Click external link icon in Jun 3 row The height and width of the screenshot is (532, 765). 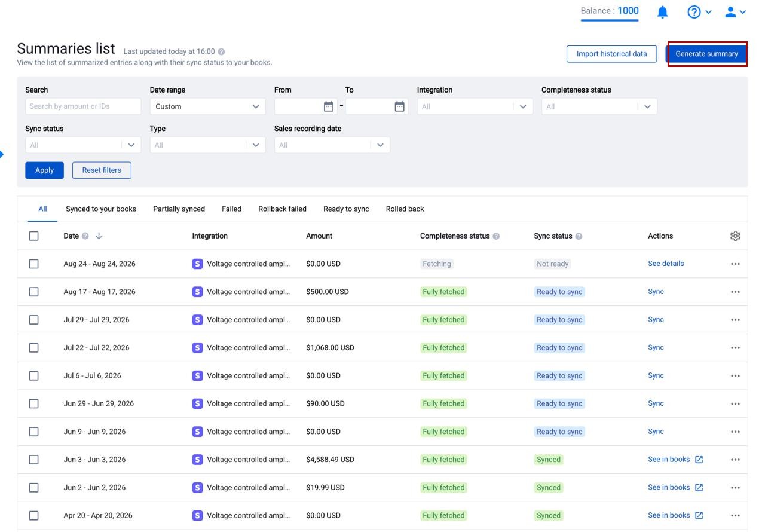[x=699, y=460]
